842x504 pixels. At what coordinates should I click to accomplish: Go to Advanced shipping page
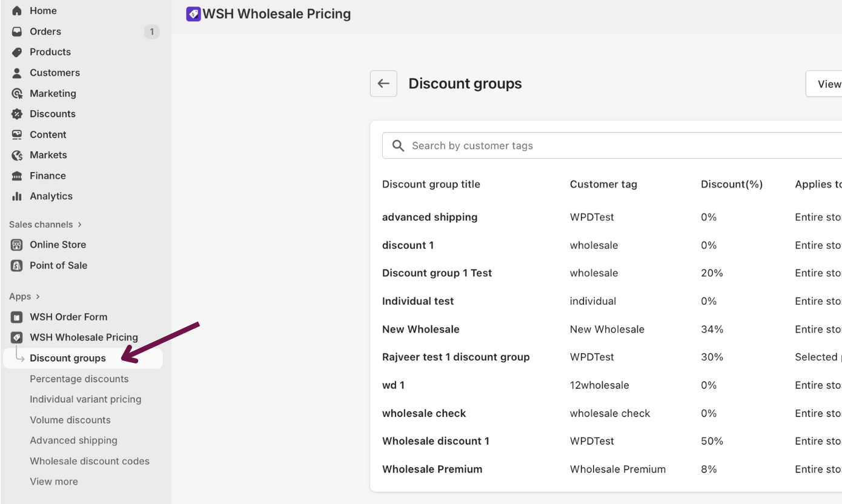(73, 440)
